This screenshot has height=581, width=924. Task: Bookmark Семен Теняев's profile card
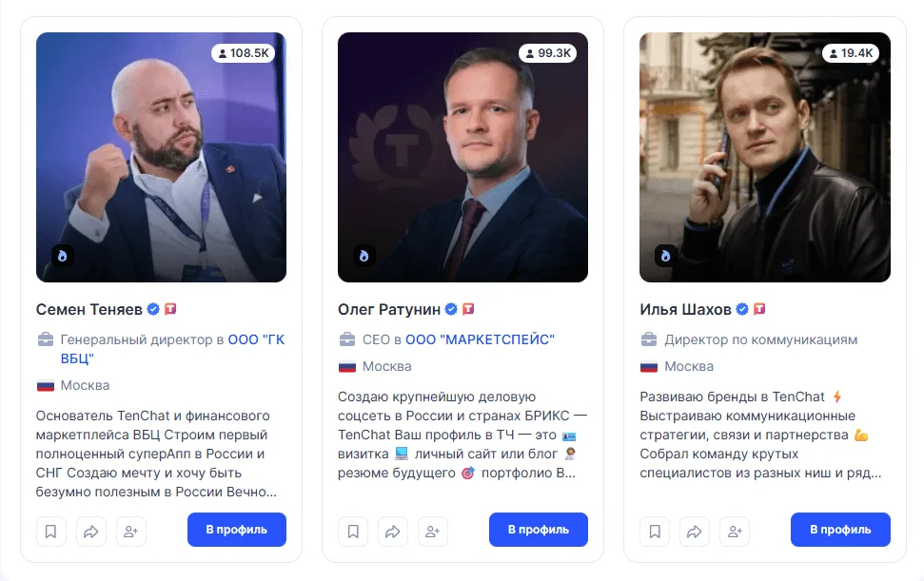coord(51,532)
